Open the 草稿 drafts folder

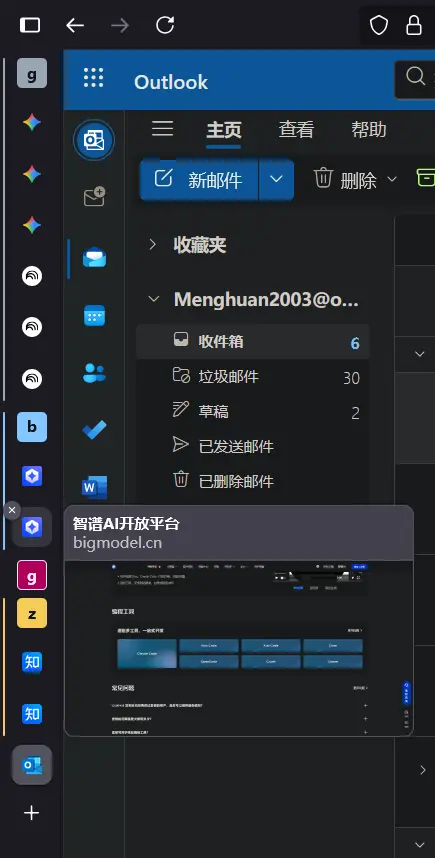[253, 412]
